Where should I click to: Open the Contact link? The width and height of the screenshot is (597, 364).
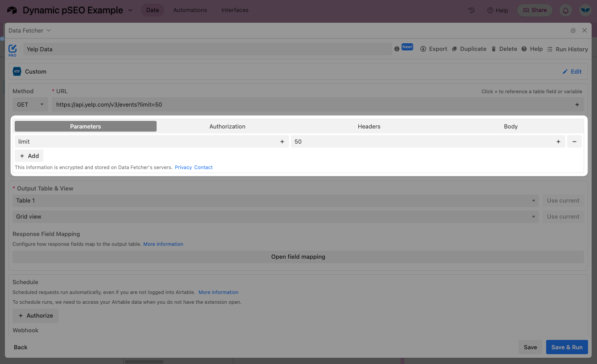[203, 167]
